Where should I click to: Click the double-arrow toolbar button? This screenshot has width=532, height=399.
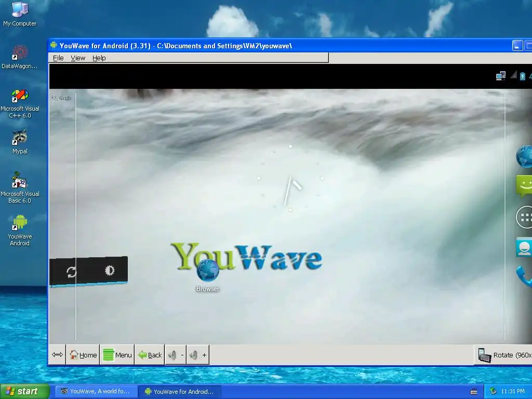(x=57, y=355)
